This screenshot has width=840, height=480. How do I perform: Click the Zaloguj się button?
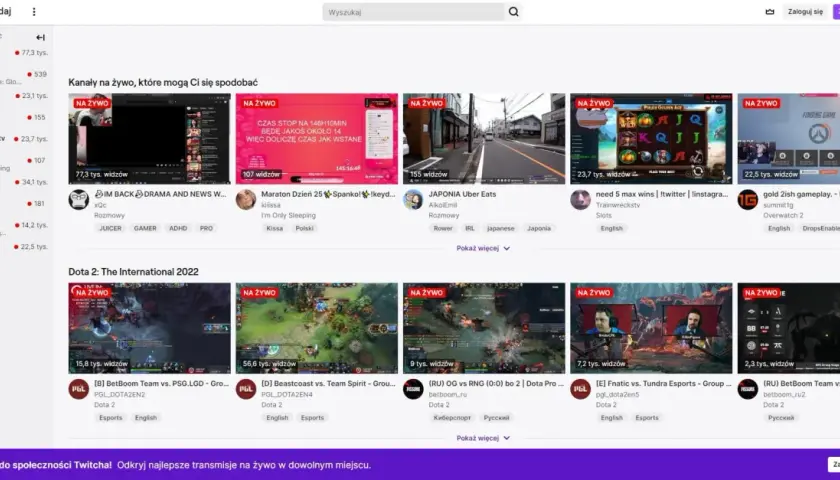tap(805, 12)
